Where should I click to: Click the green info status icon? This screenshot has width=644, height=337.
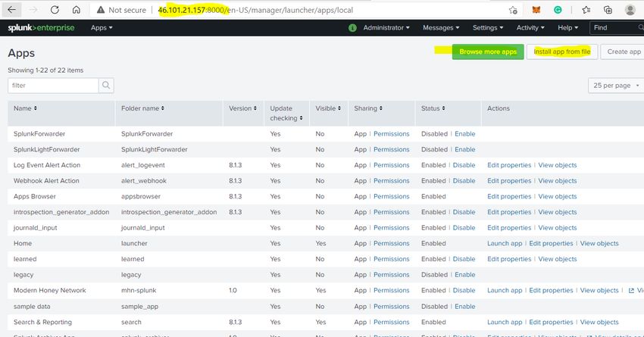pos(352,28)
